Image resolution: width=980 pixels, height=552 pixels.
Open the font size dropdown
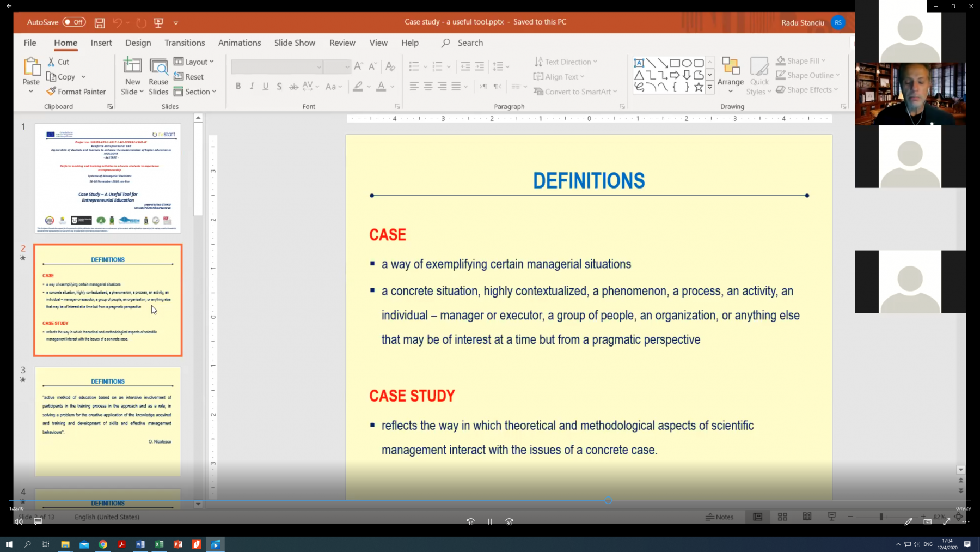click(x=347, y=67)
